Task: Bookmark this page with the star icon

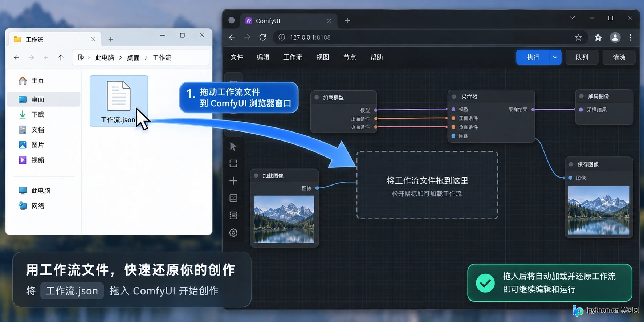Action: pos(579,37)
